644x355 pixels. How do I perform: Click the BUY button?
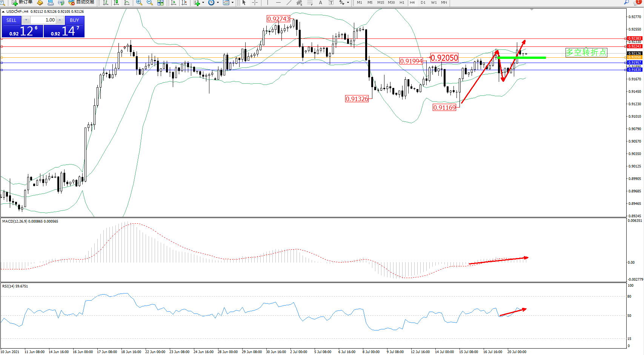[74, 20]
